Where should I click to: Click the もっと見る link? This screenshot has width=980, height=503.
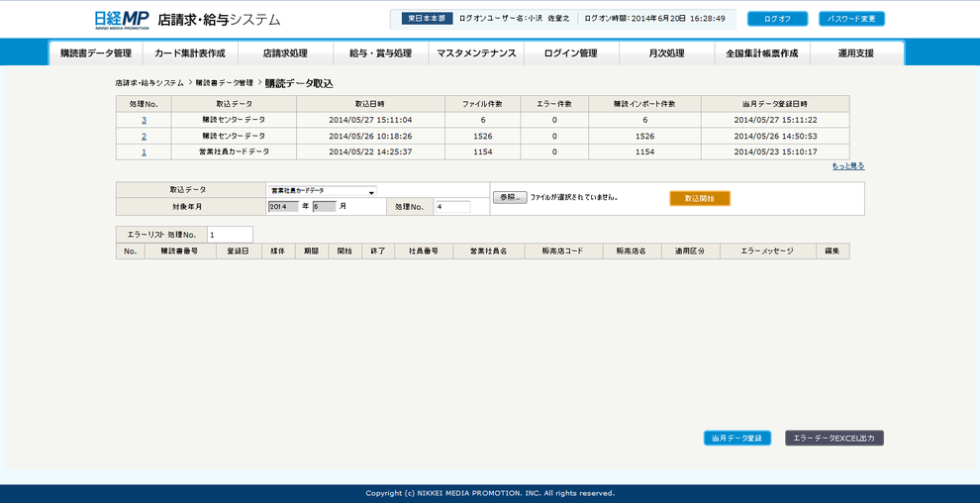[848, 166]
